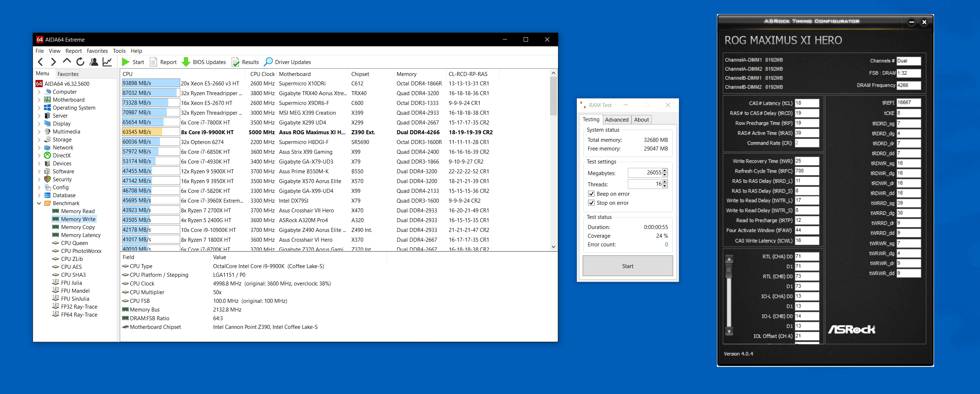This screenshot has height=394, width=980.
Task: Expand the Computer node in the tree
Action: tap(39, 92)
